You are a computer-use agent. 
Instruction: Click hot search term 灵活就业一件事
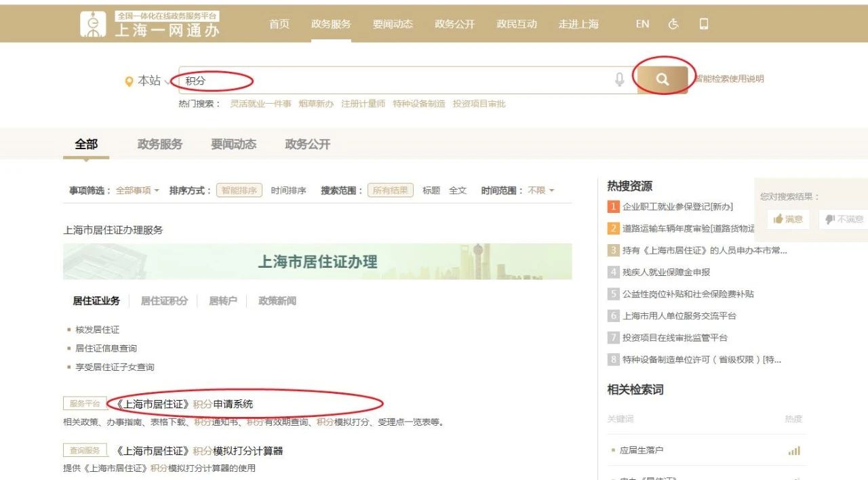point(260,104)
